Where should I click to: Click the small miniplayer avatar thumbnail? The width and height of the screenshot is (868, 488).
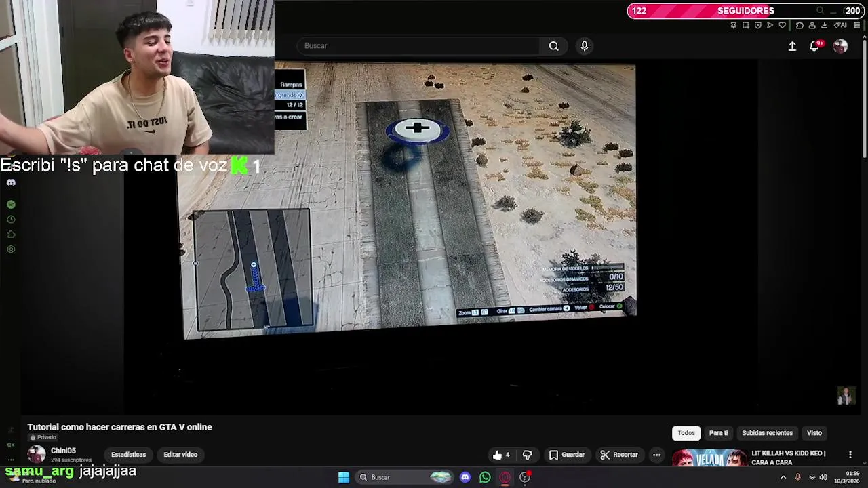(846, 396)
